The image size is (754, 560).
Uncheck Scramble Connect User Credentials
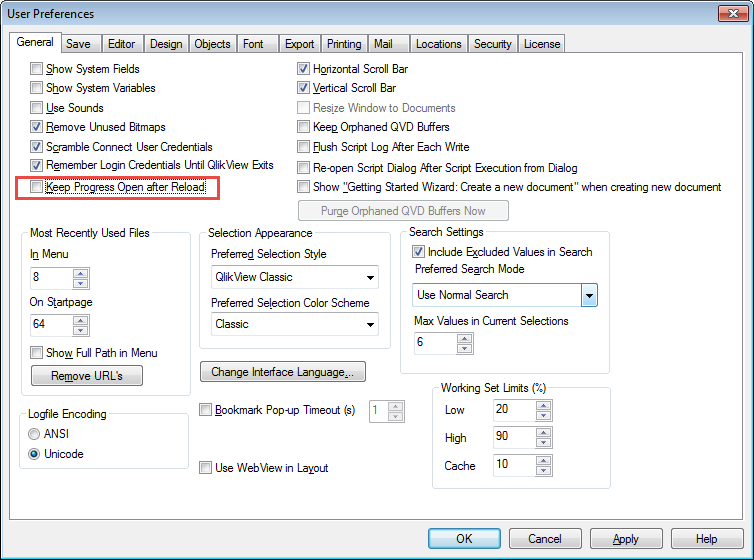coord(36,146)
